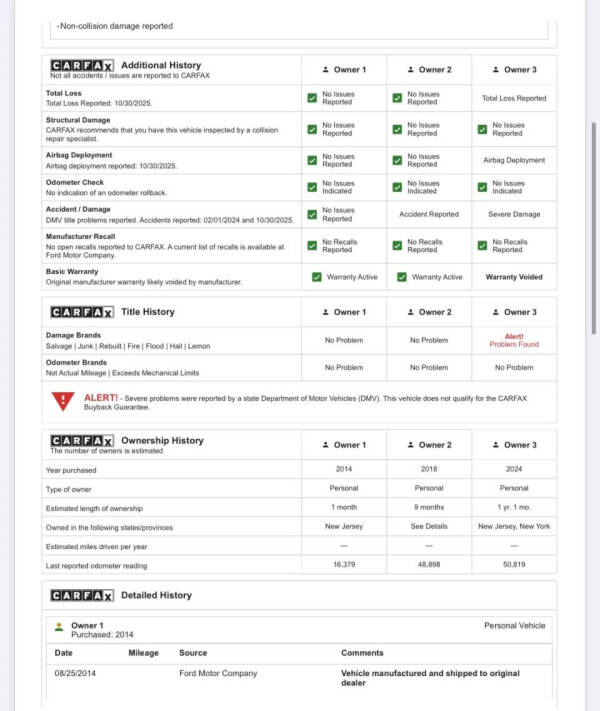Click Owner 3 person icon in Title History
The width and height of the screenshot is (600, 711).
496,312
